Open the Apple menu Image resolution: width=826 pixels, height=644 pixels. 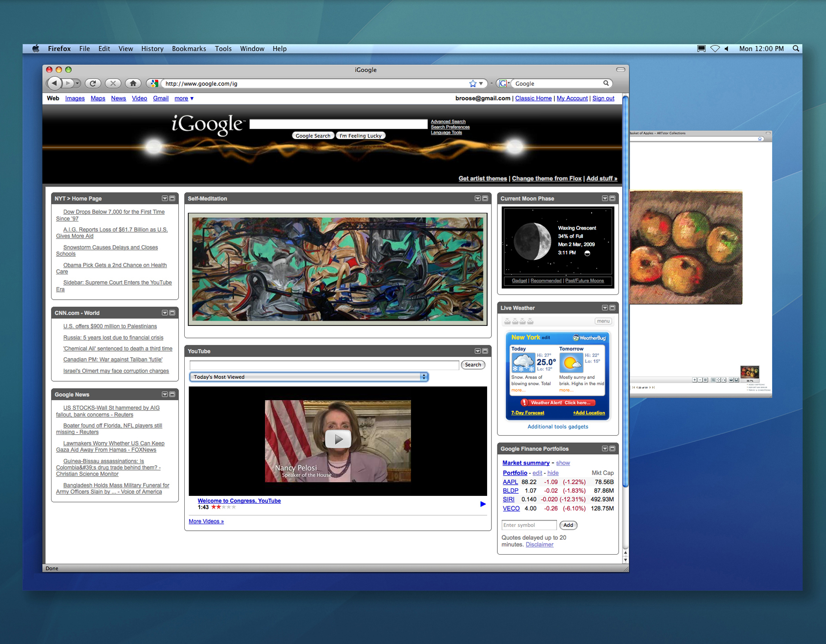click(x=36, y=49)
